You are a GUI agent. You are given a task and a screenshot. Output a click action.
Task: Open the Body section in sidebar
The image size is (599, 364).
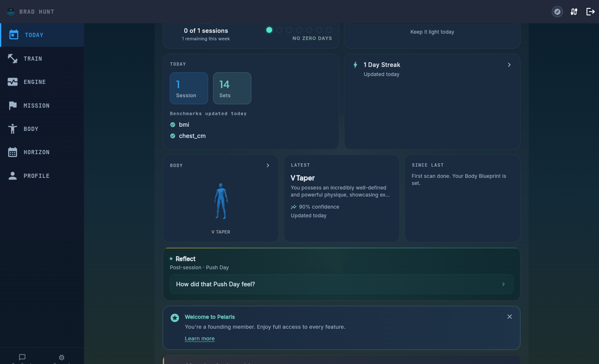tap(42, 129)
